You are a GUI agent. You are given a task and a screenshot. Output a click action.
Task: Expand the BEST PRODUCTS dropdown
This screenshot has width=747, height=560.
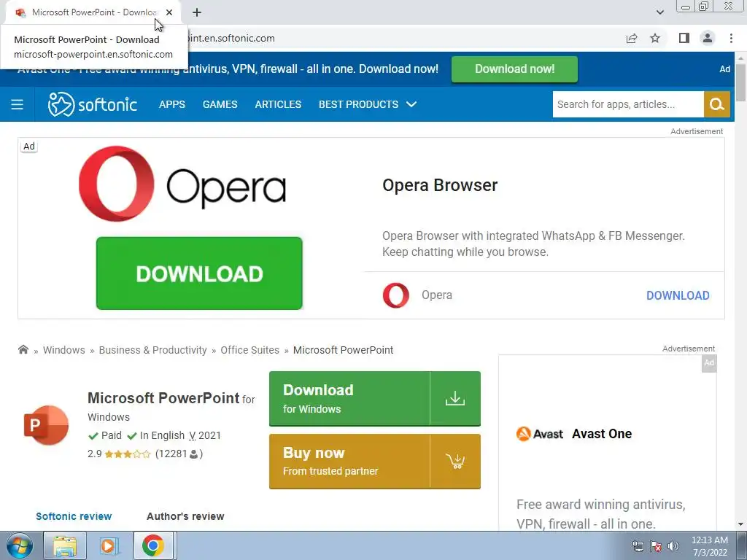[x=368, y=104]
